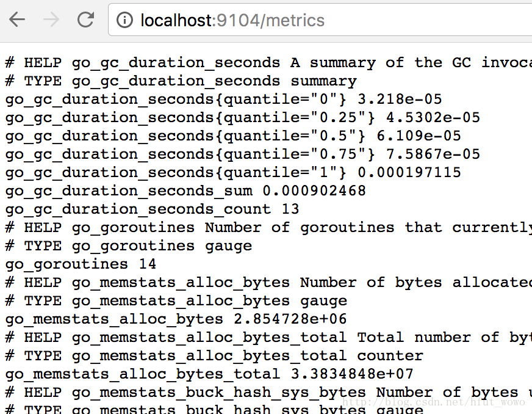532x414 pixels.
Task: Click '# TYPE go_memstats_alloc_bytes_total counter' line
Action: tap(214, 357)
